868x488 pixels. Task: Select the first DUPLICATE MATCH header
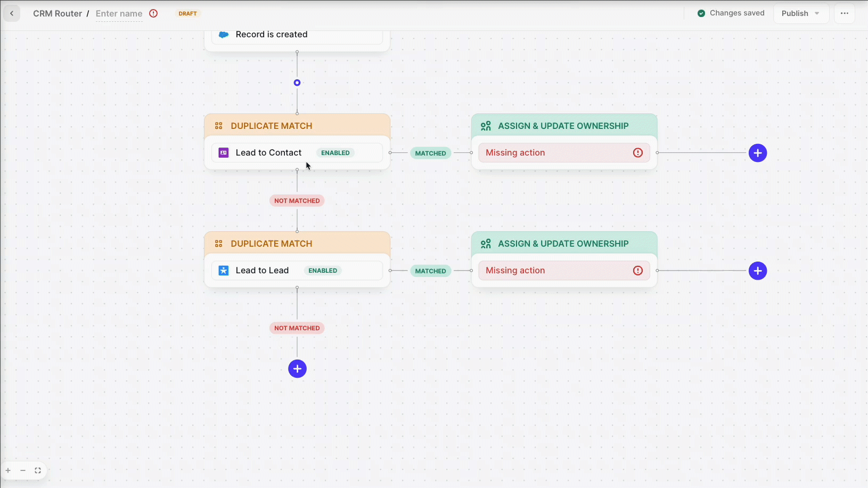click(297, 126)
